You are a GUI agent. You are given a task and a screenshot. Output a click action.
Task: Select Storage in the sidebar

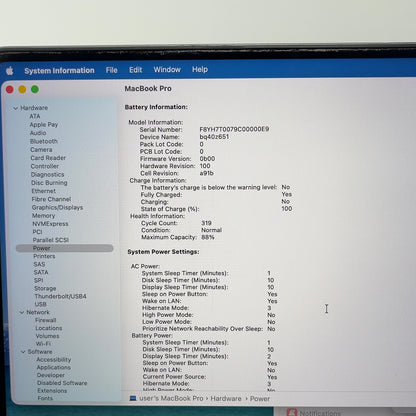(x=45, y=288)
